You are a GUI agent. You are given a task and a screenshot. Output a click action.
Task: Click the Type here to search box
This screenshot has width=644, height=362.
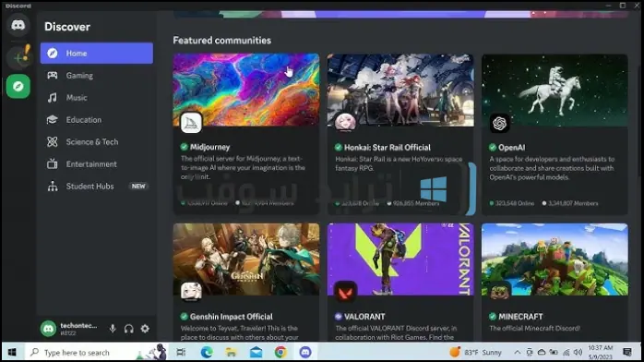click(x=97, y=352)
